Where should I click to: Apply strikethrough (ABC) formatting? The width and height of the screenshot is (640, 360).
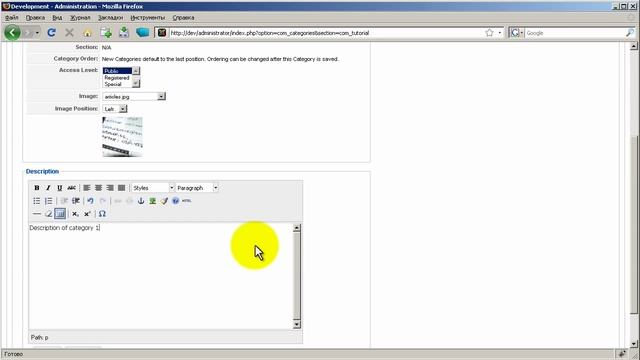[71, 188]
